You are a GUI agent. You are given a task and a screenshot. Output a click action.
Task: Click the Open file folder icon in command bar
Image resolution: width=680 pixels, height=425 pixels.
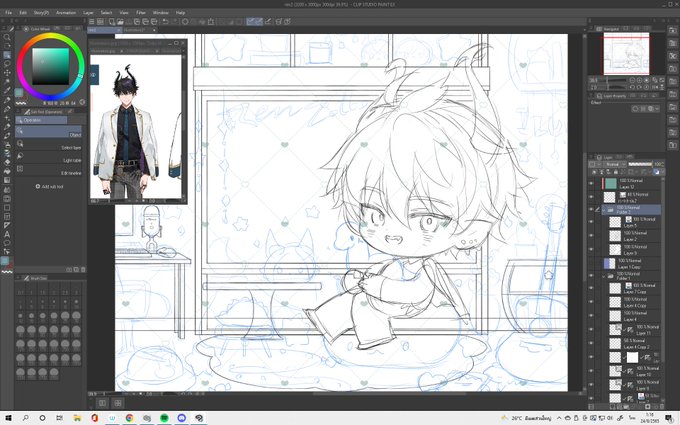pos(120,21)
